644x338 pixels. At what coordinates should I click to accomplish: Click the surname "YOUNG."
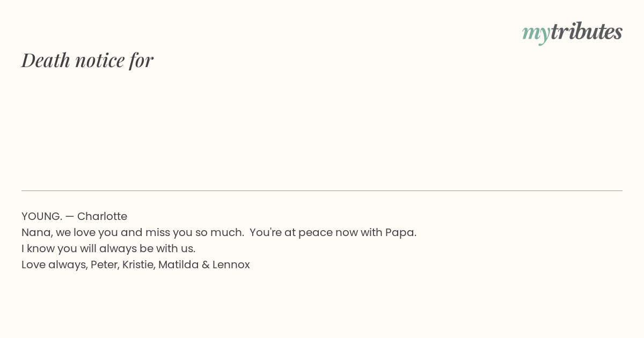click(42, 216)
